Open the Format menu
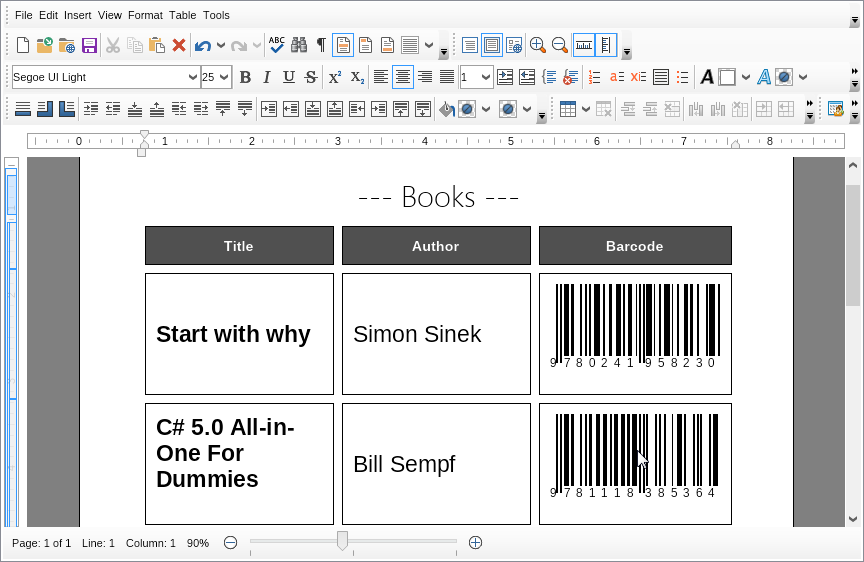This screenshot has width=864, height=562. [x=145, y=15]
